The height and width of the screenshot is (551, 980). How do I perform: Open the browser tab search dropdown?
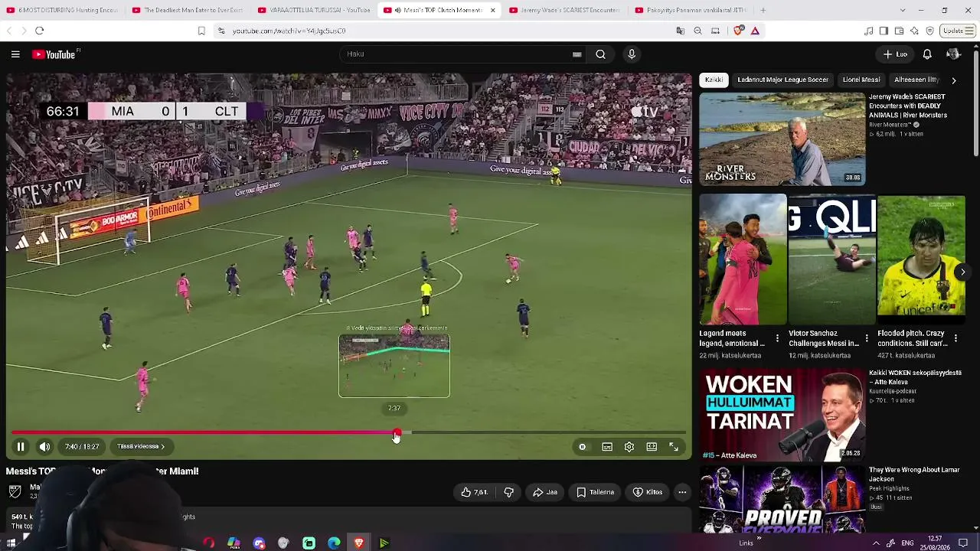pos(903,11)
